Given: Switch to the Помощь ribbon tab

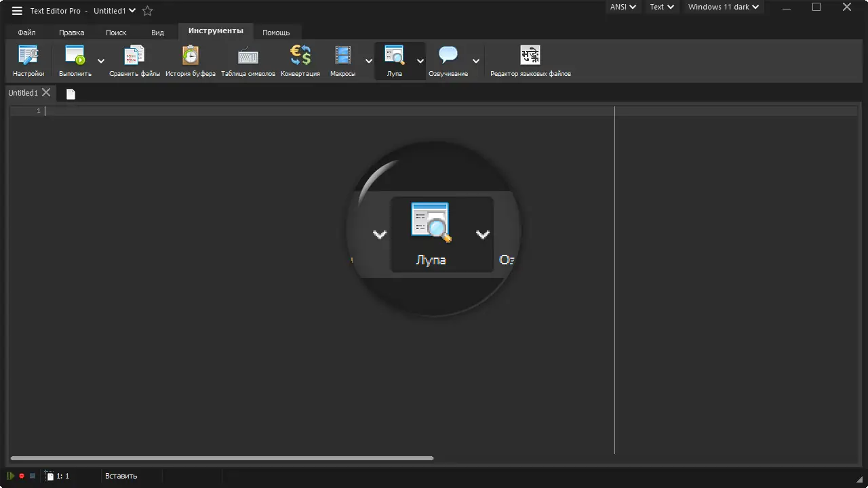Looking at the screenshot, I should click(x=276, y=33).
